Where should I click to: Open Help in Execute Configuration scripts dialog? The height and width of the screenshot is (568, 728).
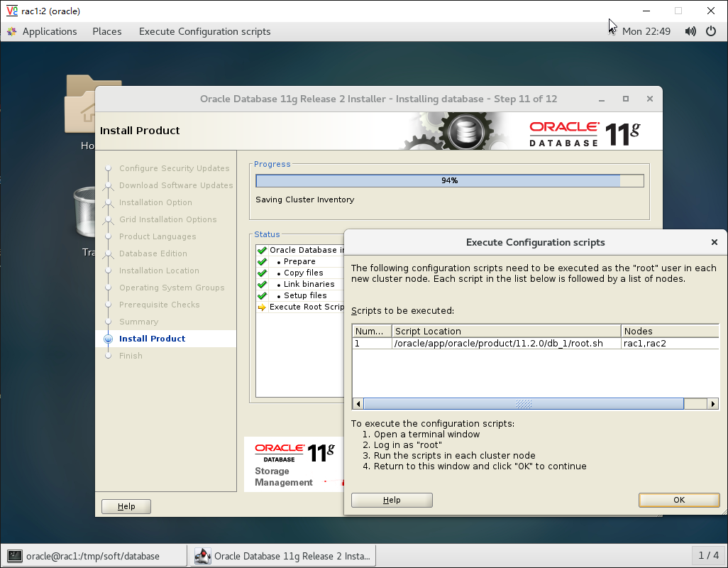[392, 500]
